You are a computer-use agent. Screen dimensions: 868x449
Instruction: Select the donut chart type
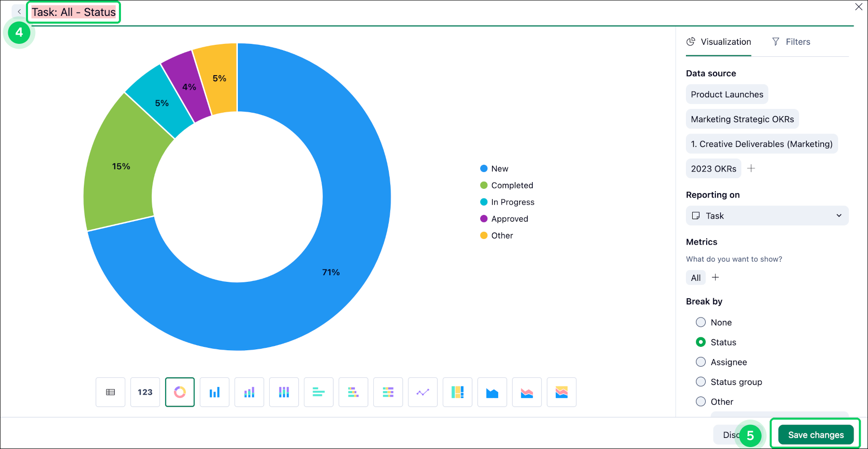(x=180, y=392)
